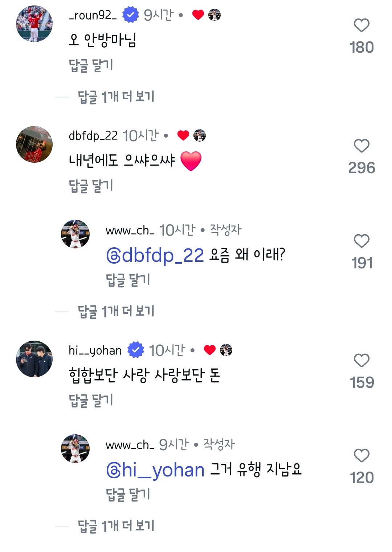This screenshot has width=392, height=552.
Task: Expand '답글 1개 더 보기' under _roun92_ comment
Action: click(x=116, y=97)
